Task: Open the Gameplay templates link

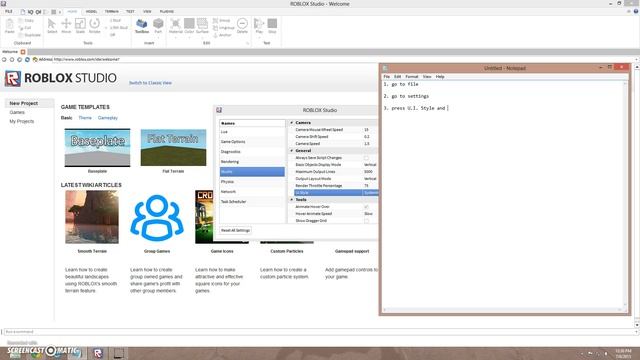Action: [108, 118]
